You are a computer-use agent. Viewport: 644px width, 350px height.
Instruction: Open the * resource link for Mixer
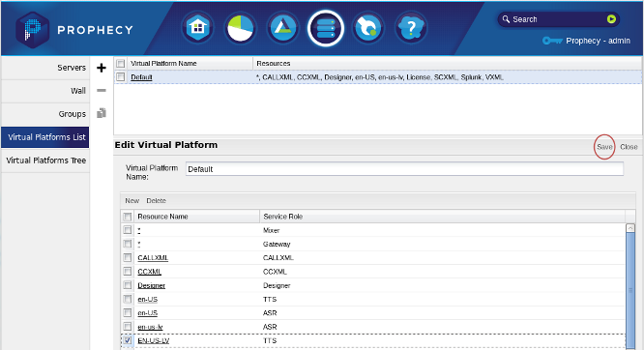[x=139, y=230]
